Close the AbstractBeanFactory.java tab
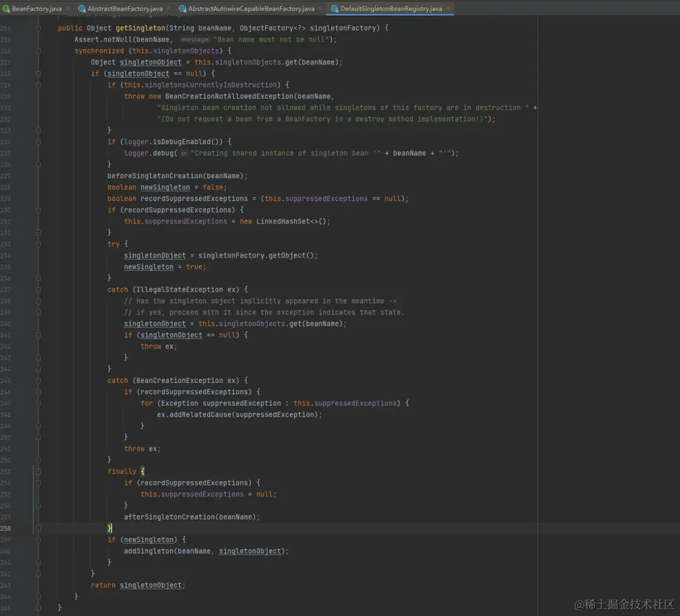The image size is (680, 616). (169, 8)
